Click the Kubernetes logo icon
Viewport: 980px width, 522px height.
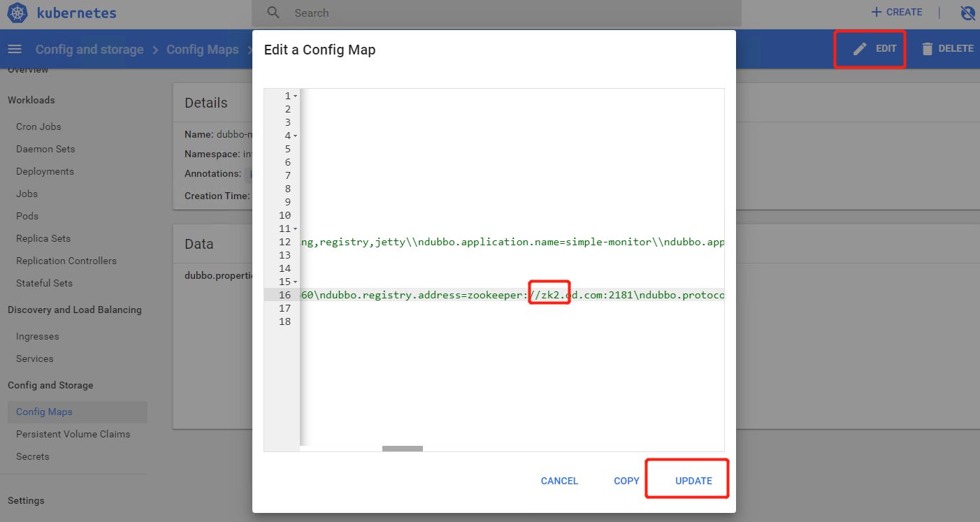pyautogui.click(x=17, y=13)
